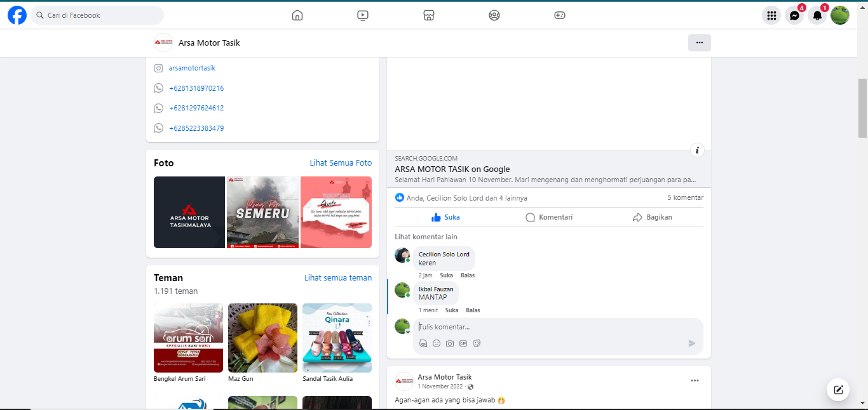
Task: Open the Bengkel Arum Sari friend picture
Action: (x=188, y=338)
